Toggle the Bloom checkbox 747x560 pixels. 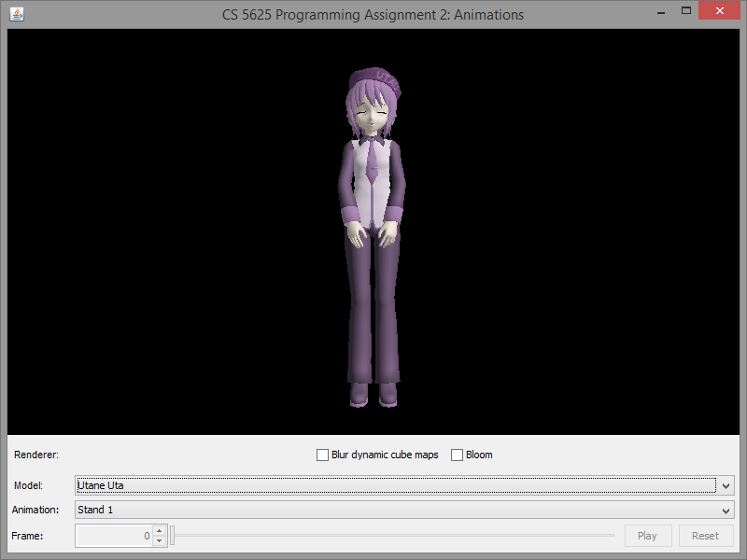tap(457, 455)
